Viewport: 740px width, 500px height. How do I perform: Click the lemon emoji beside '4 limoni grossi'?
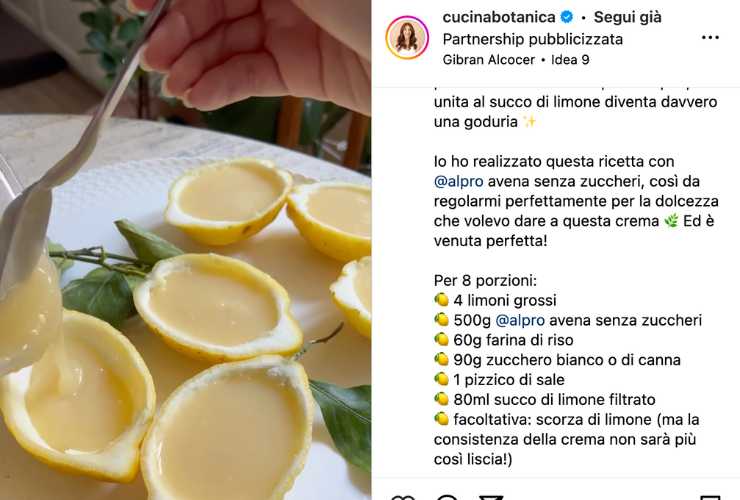[x=441, y=300]
